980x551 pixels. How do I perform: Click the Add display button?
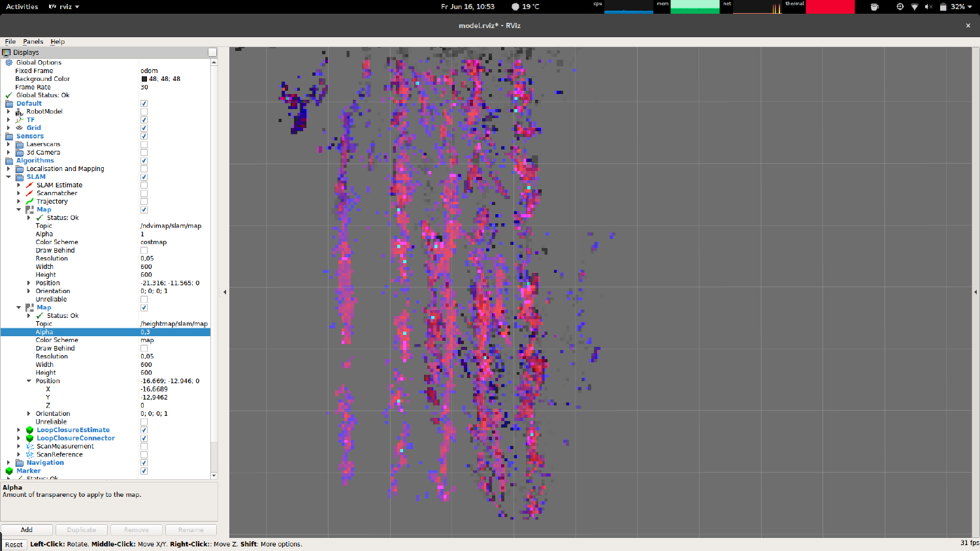click(x=26, y=529)
